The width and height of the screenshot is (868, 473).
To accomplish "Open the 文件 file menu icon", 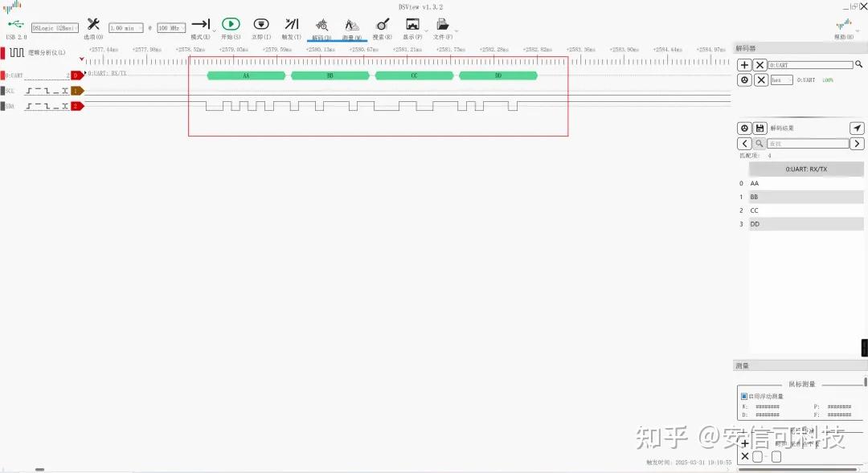I will click(442, 24).
